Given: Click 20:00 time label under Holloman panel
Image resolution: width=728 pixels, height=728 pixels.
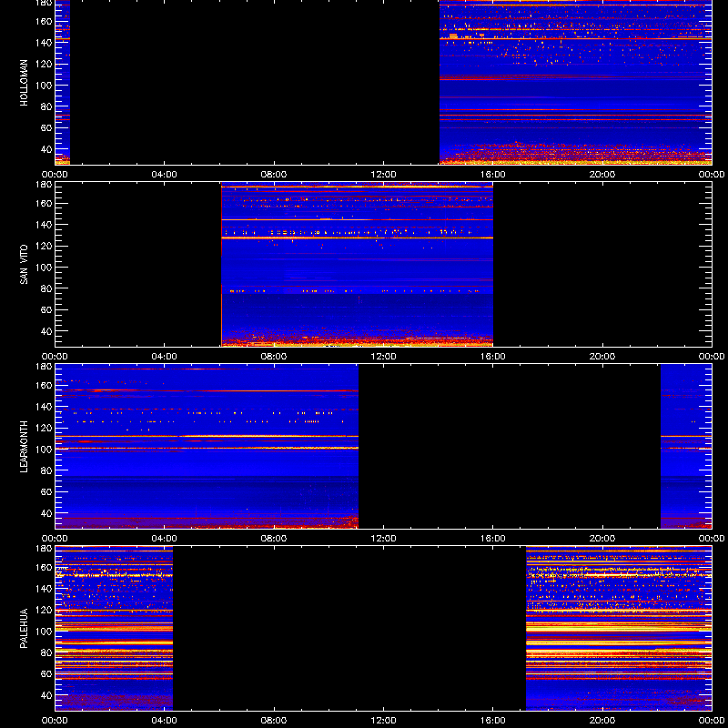Looking at the screenshot, I should coord(602,175).
